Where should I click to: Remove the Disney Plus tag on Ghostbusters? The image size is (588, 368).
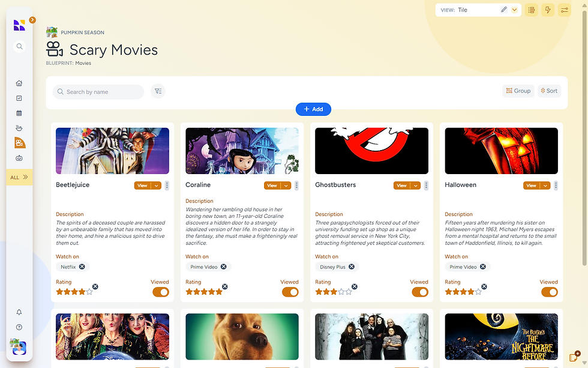click(x=352, y=267)
